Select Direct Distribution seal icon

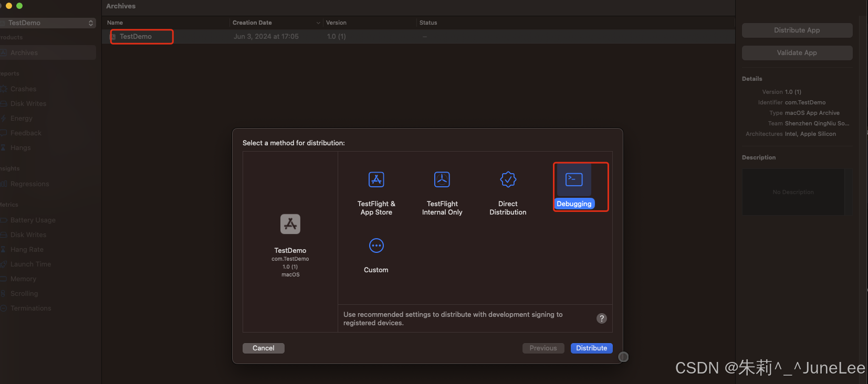point(508,179)
